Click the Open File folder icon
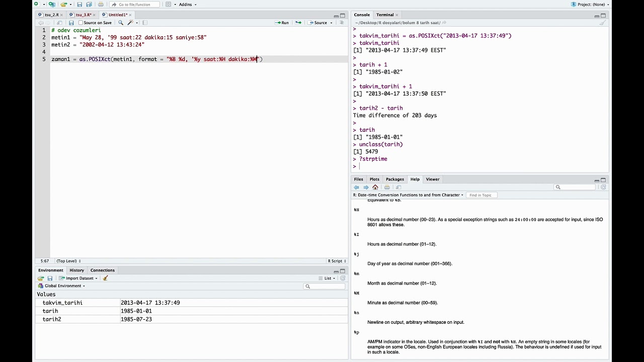Image resolution: width=644 pixels, height=362 pixels. [x=63, y=5]
